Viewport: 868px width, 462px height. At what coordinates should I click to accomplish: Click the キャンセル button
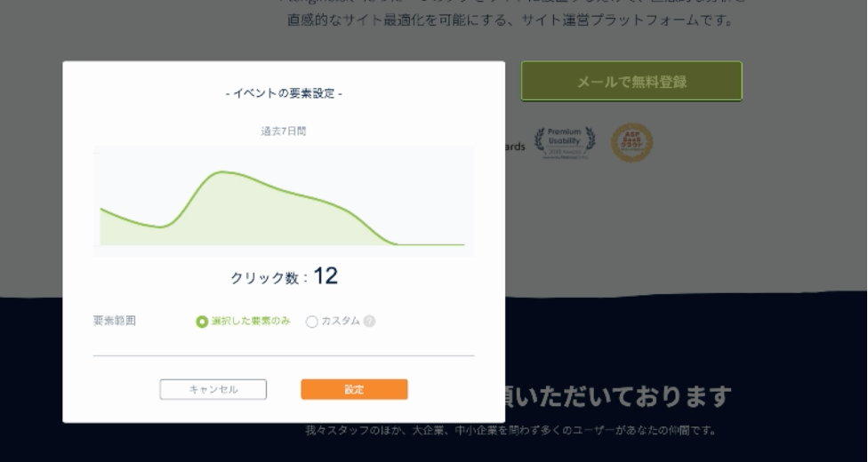[x=213, y=389]
